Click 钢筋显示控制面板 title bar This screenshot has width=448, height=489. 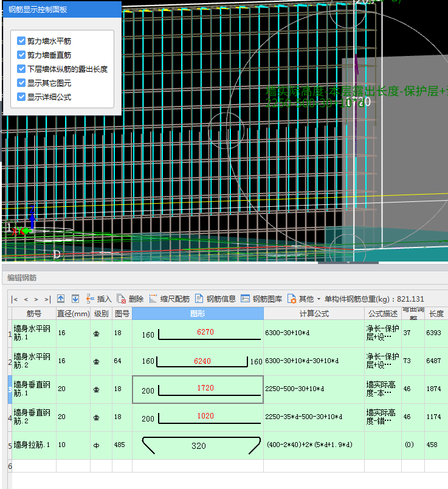point(62,9)
